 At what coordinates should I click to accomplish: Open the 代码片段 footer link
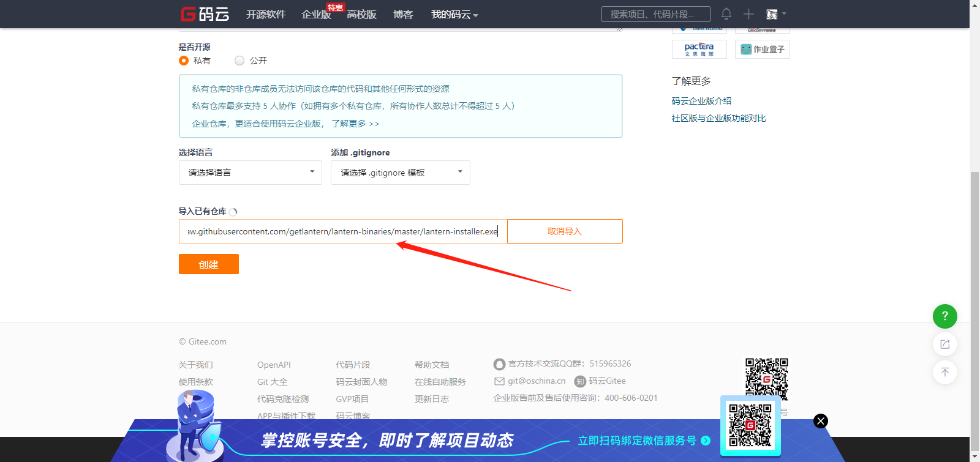point(353,365)
